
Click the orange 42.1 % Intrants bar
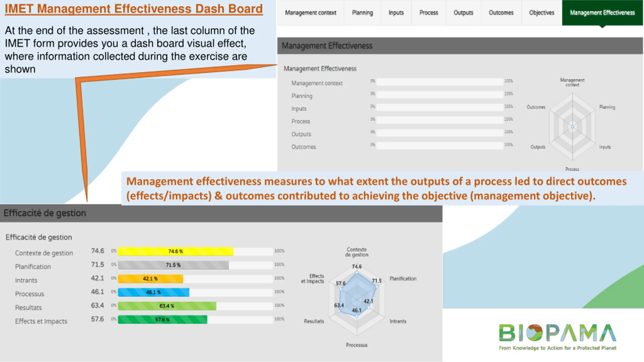(x=150, y=279)
